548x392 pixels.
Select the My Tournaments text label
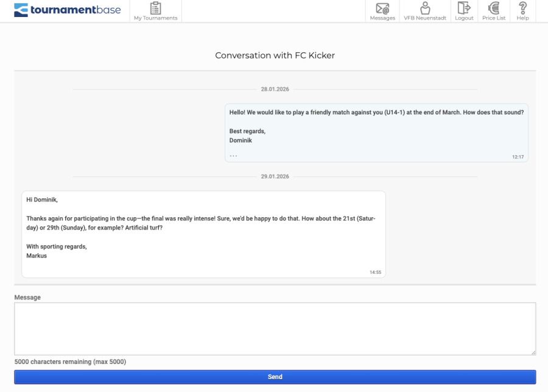(156, 18)
